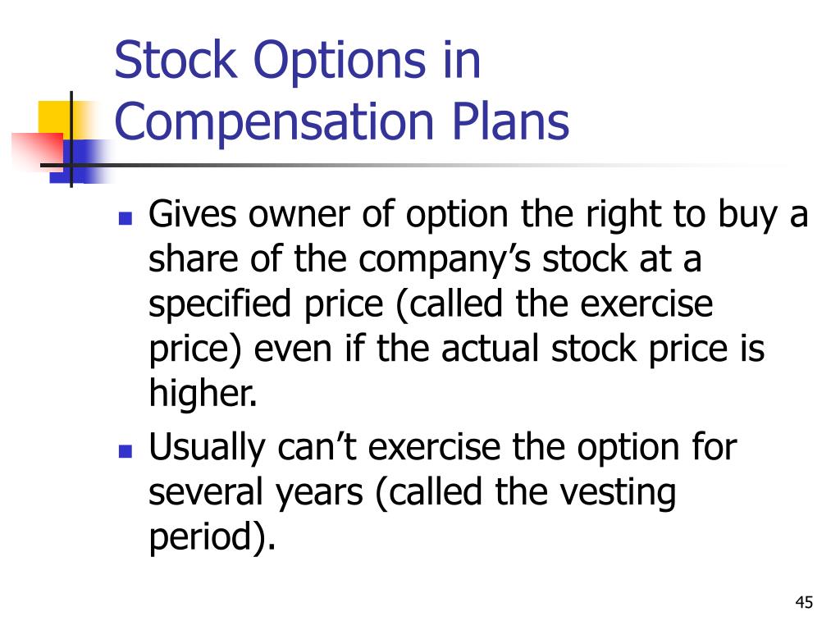Image resolution: width=840 pixels, height=630 pixels.
Task: Click the word "higher." in the first bullet
Action: 203,393
